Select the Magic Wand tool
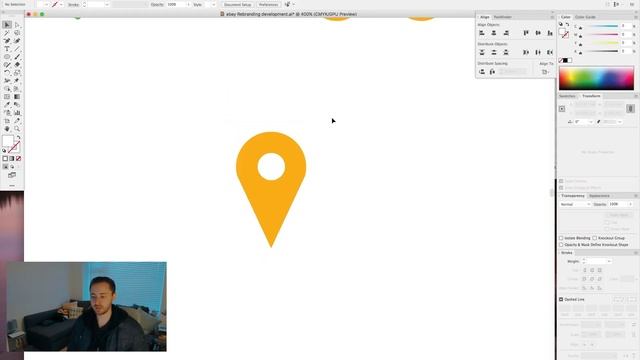The width and height of the screenshot is (640, 360). pyautogui.click(x=7, y=33)
